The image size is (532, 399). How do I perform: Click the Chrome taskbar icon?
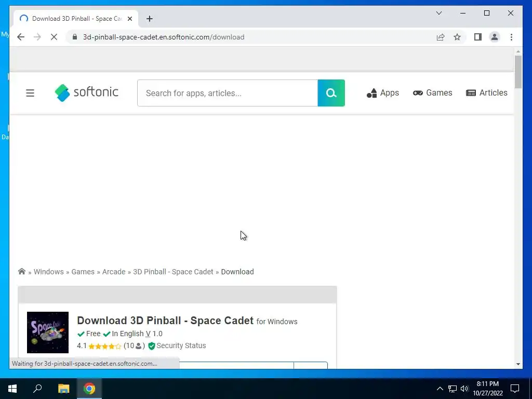point(89,389)
